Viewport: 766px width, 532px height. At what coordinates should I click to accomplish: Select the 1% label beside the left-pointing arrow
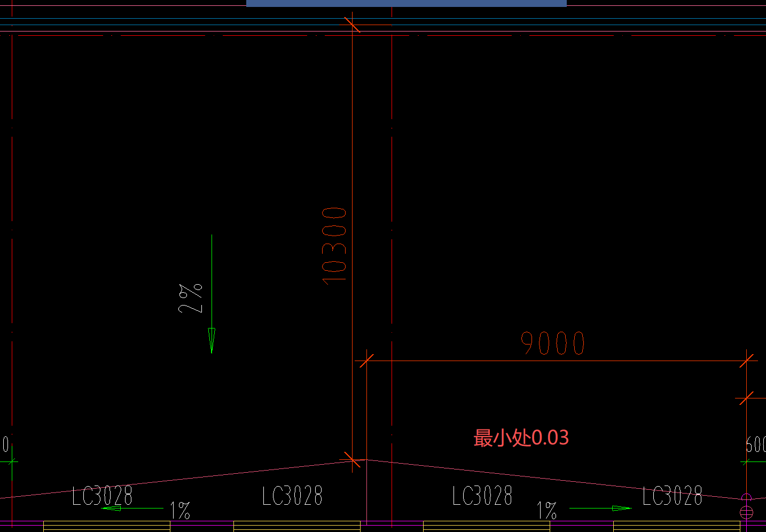coord(181,511)
